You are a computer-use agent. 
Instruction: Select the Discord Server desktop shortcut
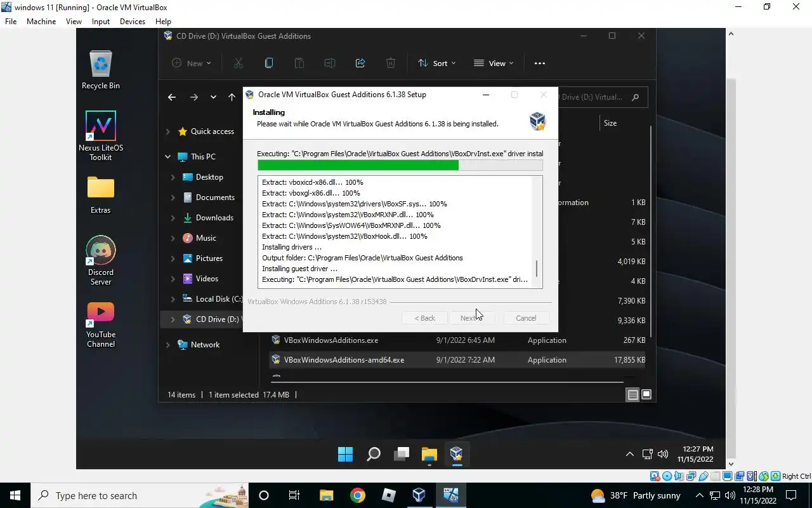pyautogui.click(x=101, y=260)
